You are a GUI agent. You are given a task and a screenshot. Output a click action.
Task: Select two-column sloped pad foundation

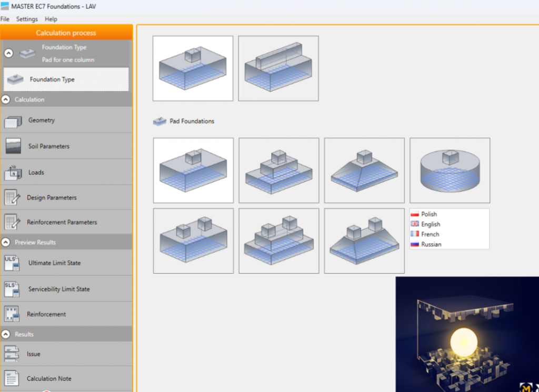pyautogui.click(x=364, y=240)
